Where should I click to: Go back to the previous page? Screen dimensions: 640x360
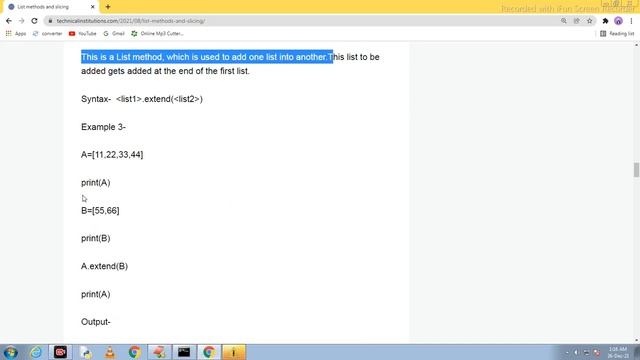pos(9,21)
